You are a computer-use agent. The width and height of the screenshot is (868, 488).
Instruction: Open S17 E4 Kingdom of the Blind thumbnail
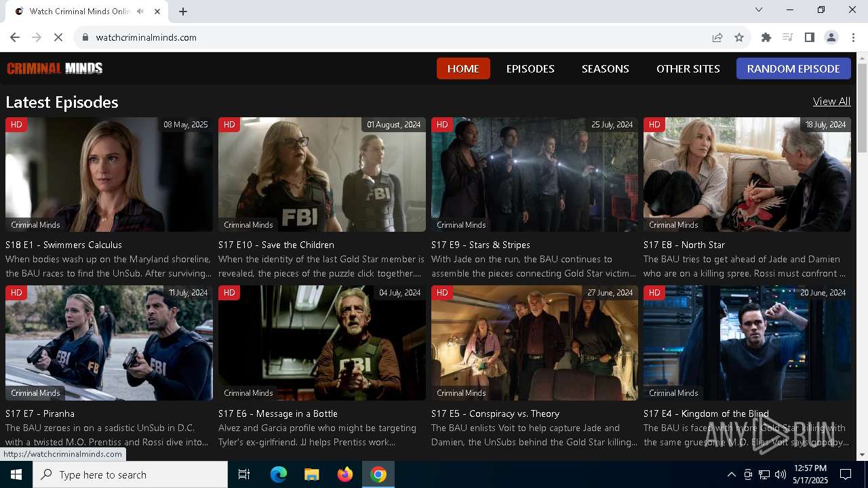click(x=747, y=343)
